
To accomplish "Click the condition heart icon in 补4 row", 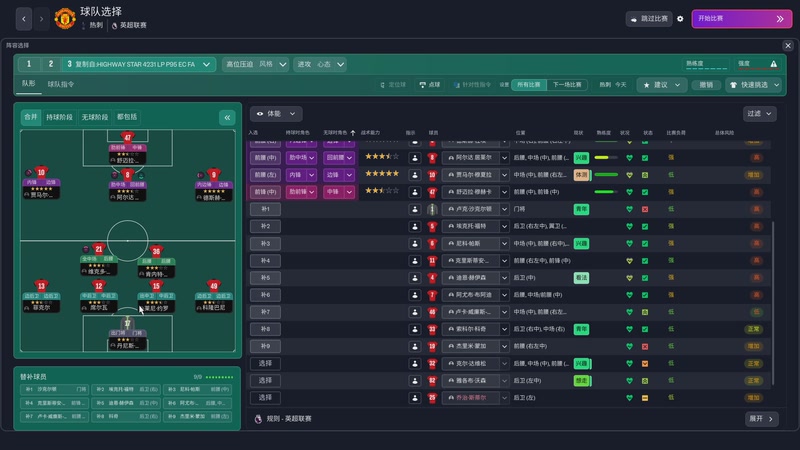I will [629, 261].
